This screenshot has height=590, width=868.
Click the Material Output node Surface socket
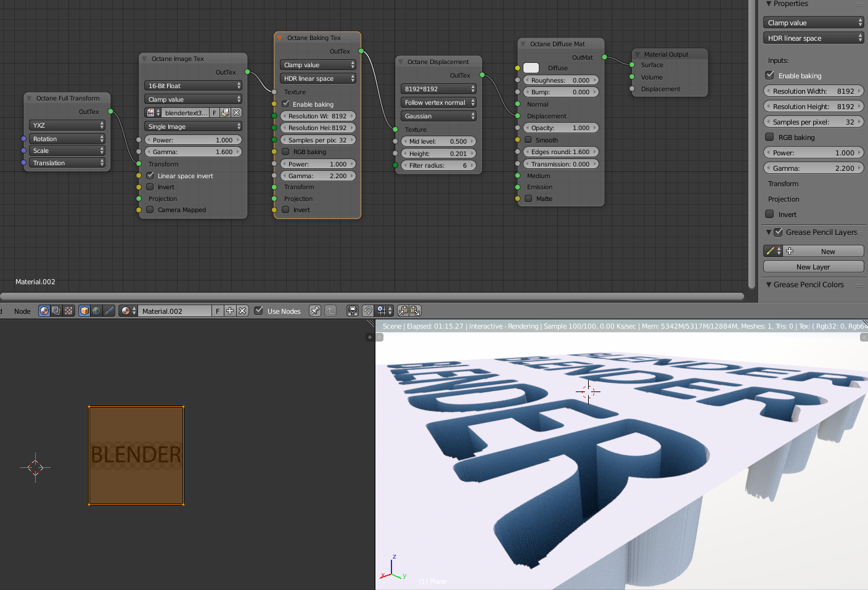point(632,65)
